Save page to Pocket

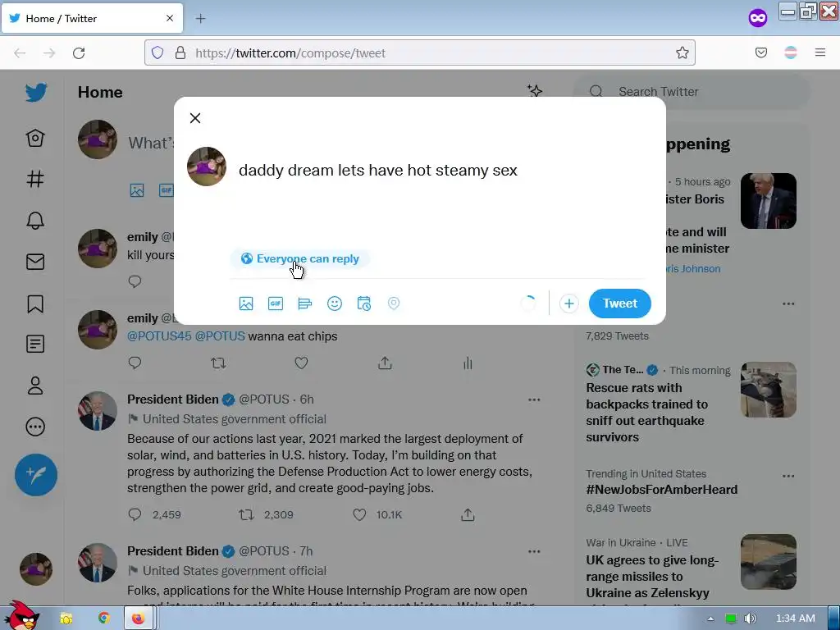tap(760, 52)
